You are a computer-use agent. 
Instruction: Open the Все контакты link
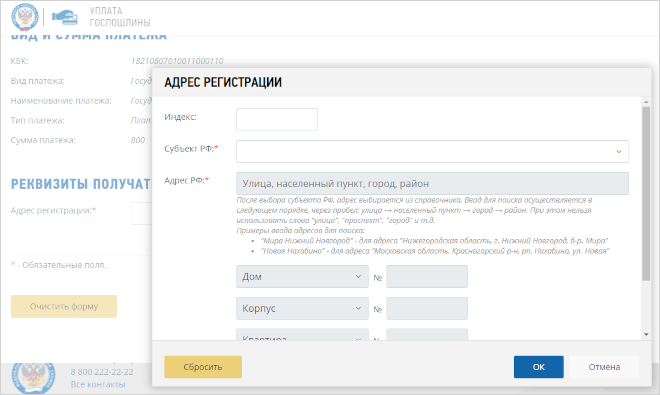[98, 384]
